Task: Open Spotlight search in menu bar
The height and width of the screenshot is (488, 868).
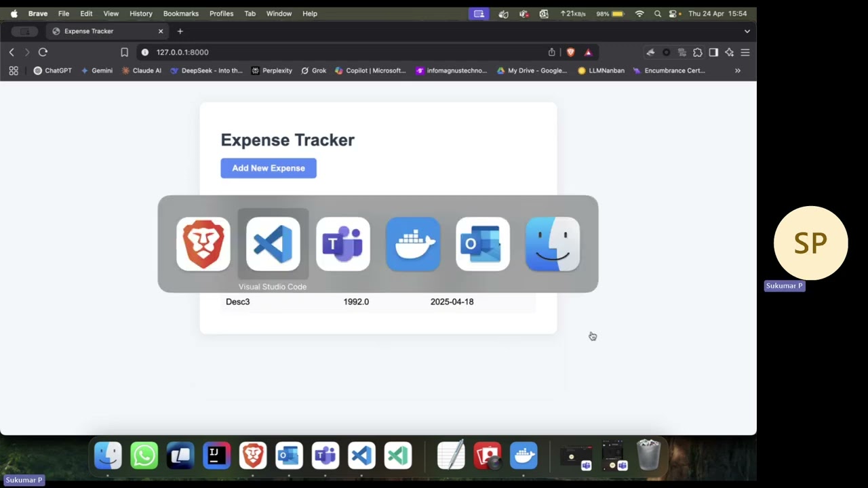Action: pyautogui.click(x=657, y=14)
